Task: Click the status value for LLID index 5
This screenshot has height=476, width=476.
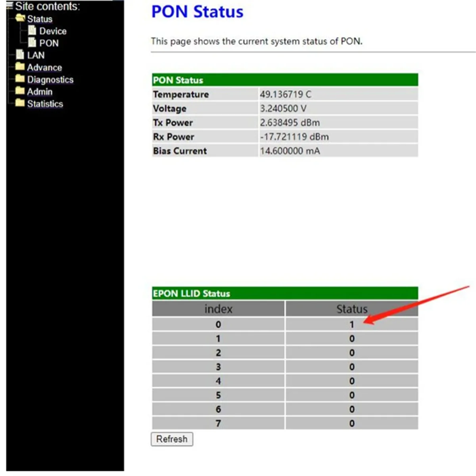Action: (x=352, y=395)
